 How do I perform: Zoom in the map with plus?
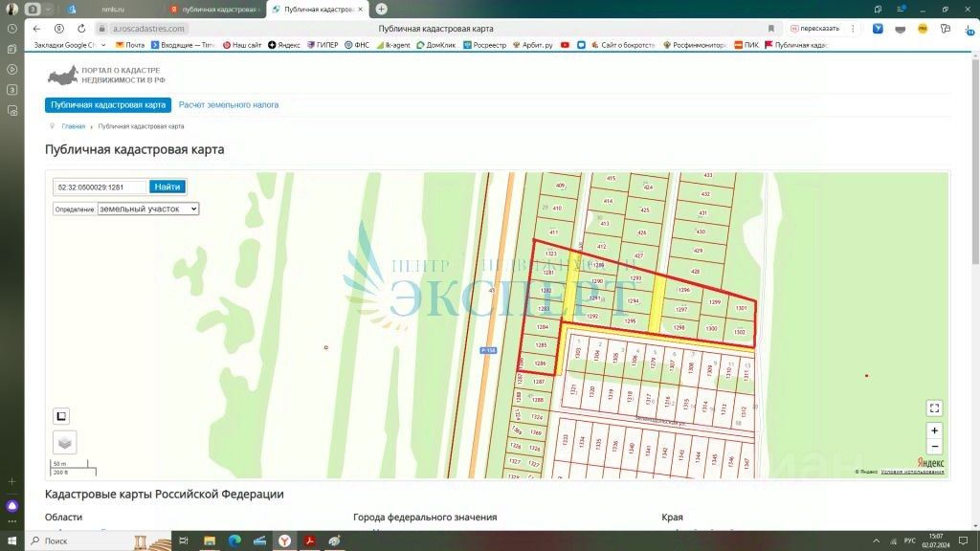point(934,430)
